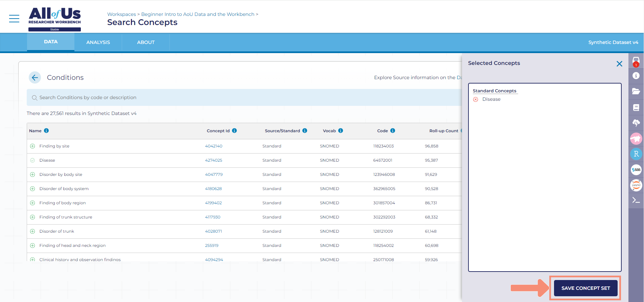Screen dimensions: 644x302
Task: Click roll-up count 68,332
Action: coord(432,217)
